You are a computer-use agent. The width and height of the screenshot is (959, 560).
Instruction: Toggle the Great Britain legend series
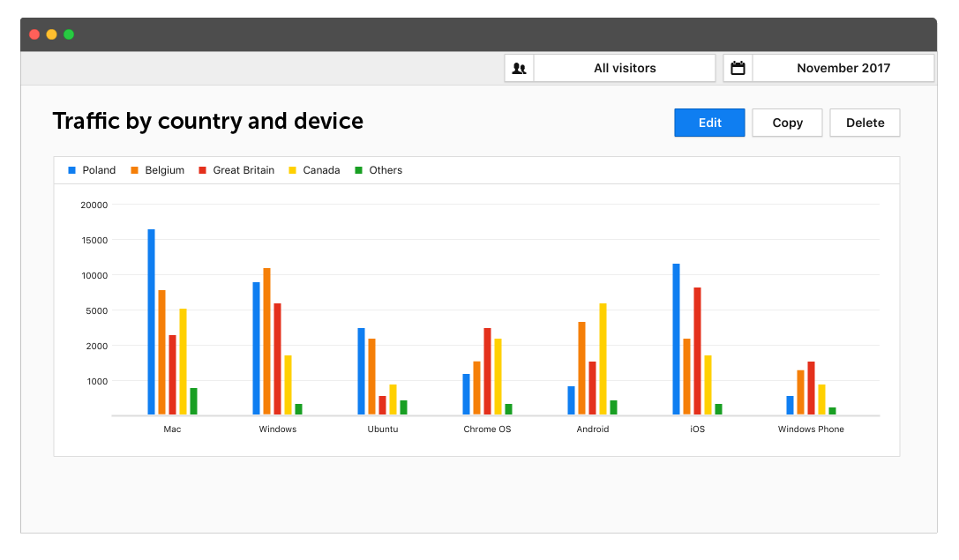click(x=236, y=170)
